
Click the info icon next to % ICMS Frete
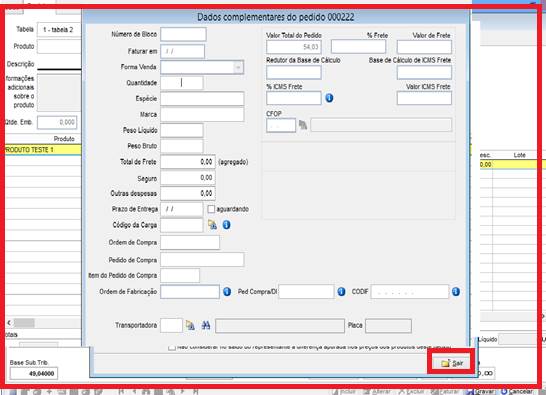coord(329,98)
